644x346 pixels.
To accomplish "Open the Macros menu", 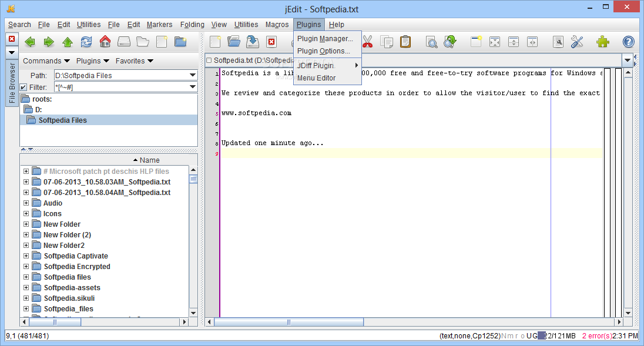I will tap(277, 25).
